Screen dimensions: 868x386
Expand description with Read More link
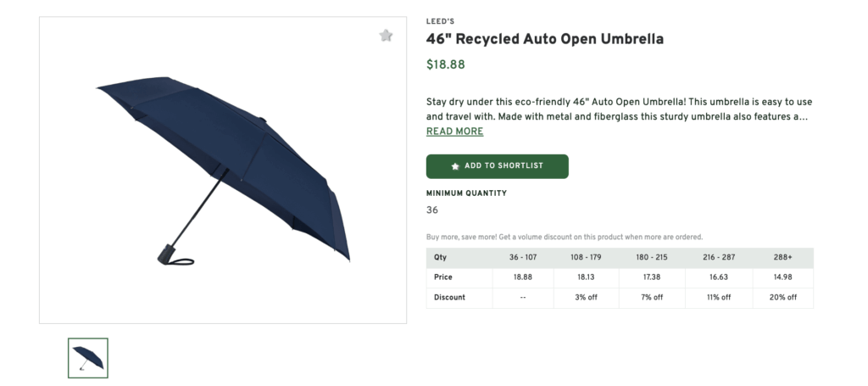tap(454, 131)
